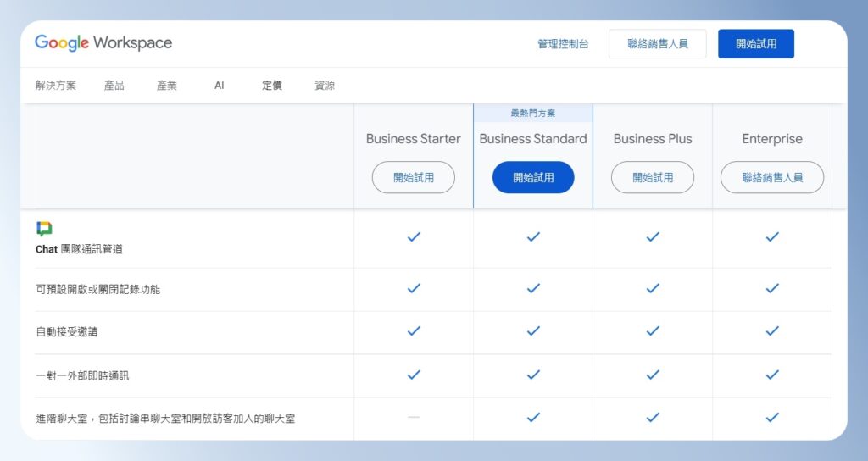
Task: Go to the 定價 navigation item
Action: pos(272,86)
